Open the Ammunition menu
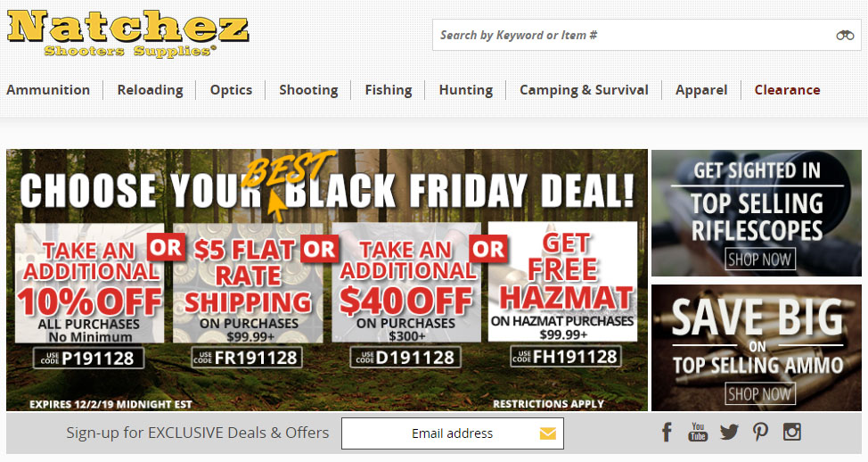This screenshot has width=868, height=462. (x=48, y=90)
